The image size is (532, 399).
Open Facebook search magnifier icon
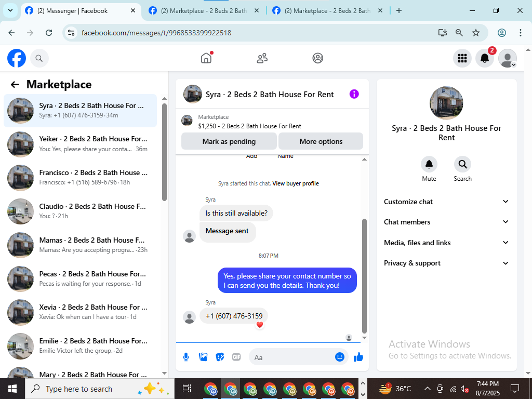[x=39, y=58]
